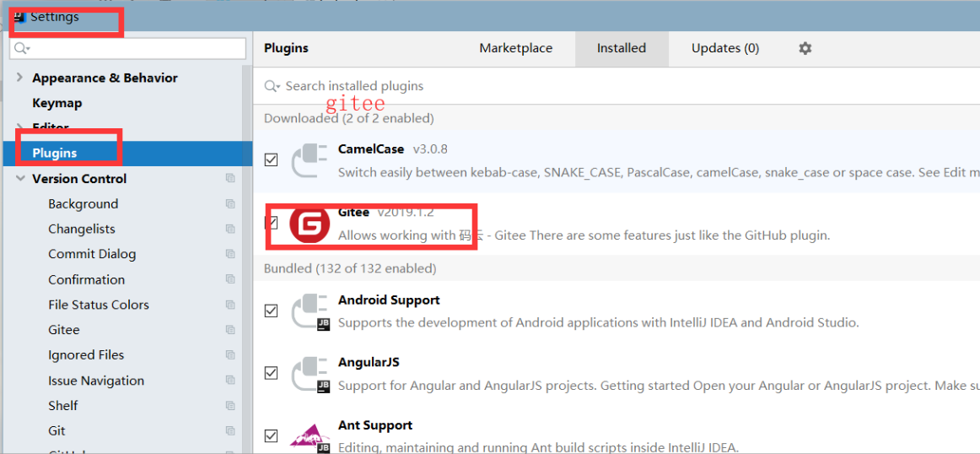
Task: Select the AngularJS plugin name
Action: 369,362
